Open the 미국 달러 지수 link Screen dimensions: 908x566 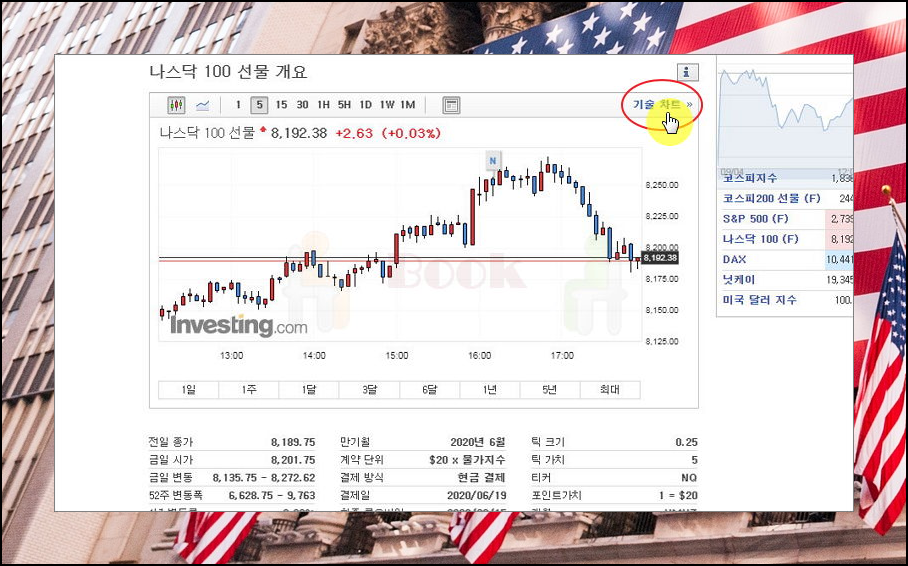point(760,300)
